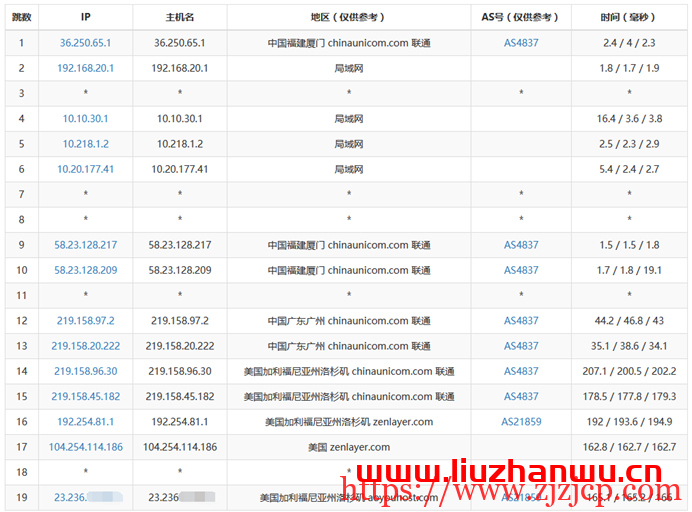Open IP link 219.158.45.182
This screenshot has width=692, height=512.
tap(85, 396)
